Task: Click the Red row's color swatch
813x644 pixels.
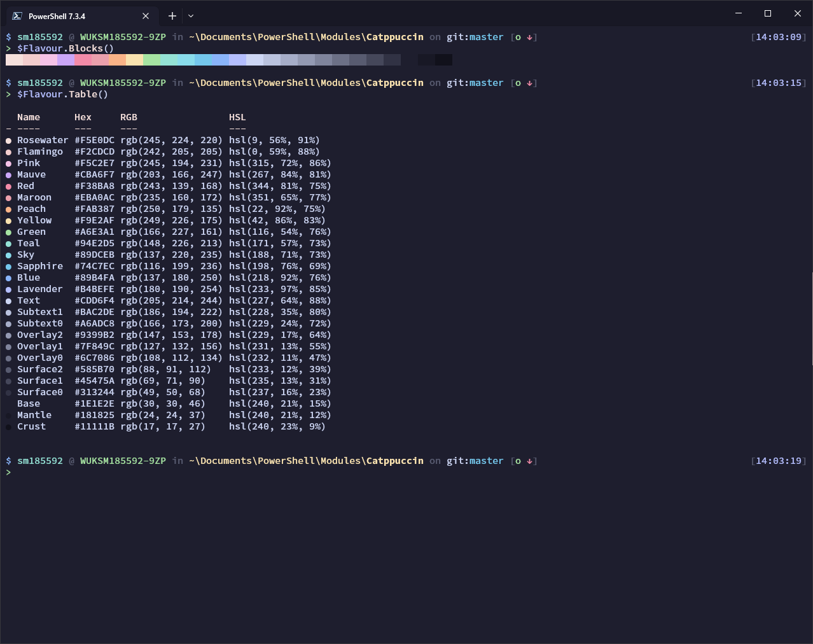Action: (8, 186)
